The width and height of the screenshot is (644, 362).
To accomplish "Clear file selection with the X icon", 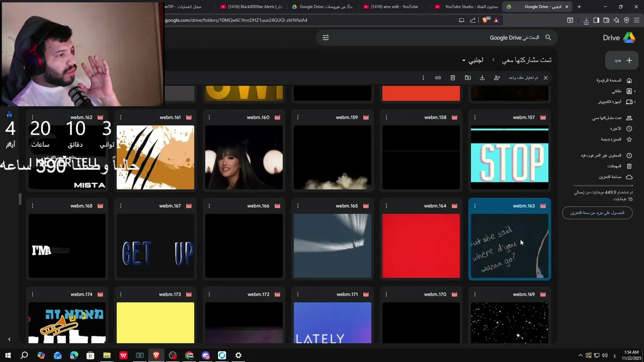I will pos(545,78).
